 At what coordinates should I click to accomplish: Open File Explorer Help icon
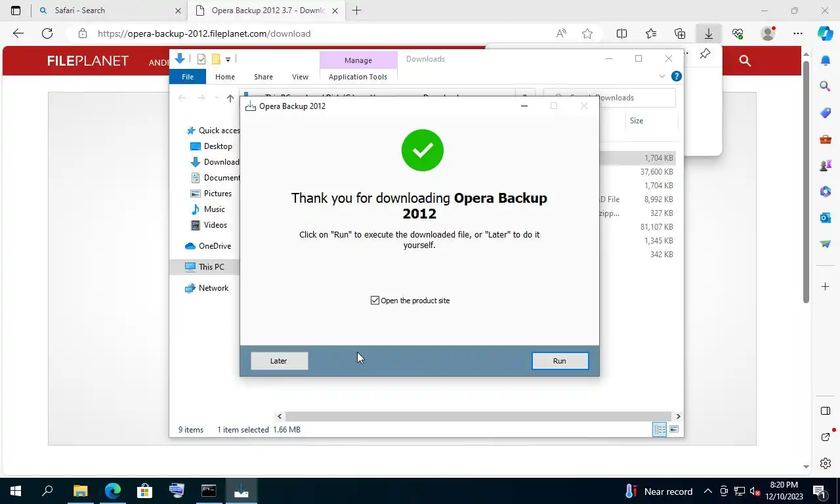(x=677, y=76)
